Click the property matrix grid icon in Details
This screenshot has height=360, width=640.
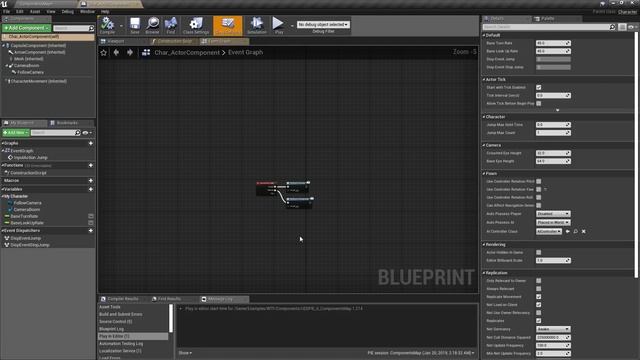(x=622, y=27)
